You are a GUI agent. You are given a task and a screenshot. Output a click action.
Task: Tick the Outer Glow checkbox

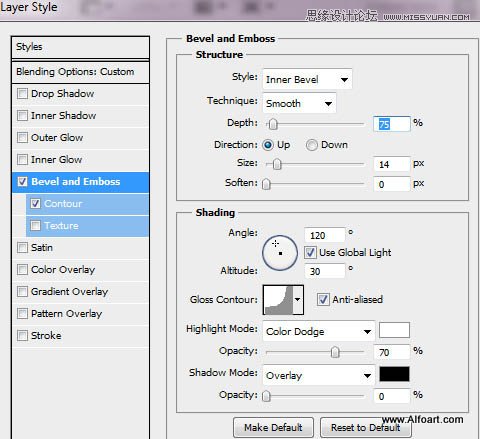tap(22, 138)
